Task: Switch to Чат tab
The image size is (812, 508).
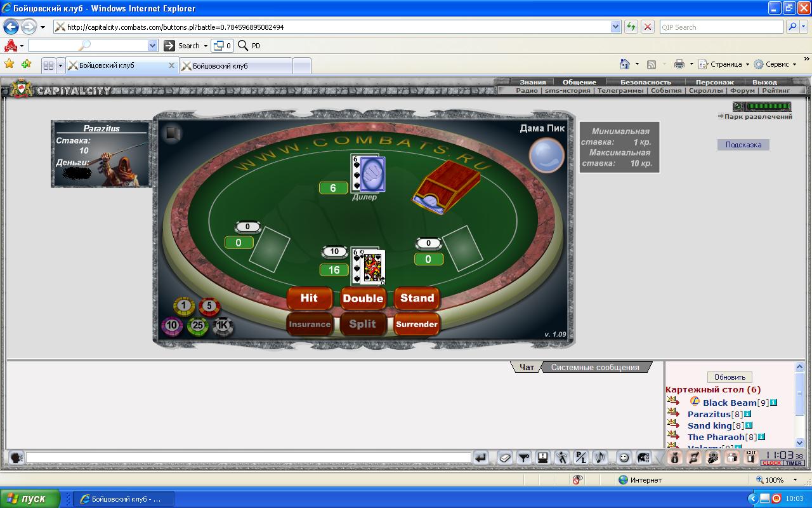Action: [x=527, y=367]
